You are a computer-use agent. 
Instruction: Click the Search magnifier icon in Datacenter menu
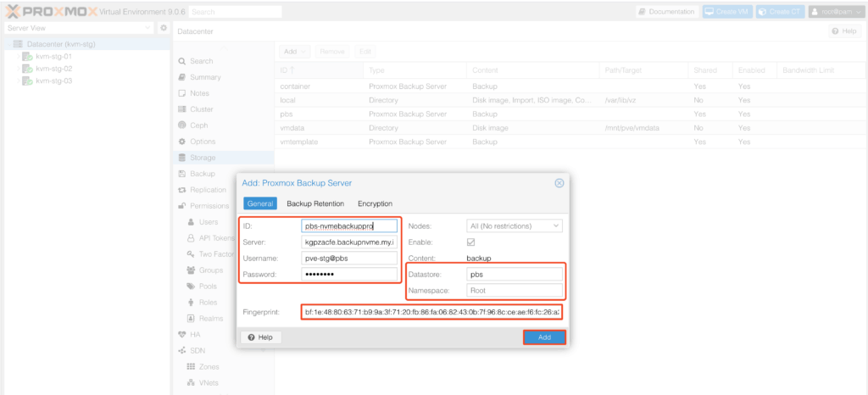click(x=181, y=61)
